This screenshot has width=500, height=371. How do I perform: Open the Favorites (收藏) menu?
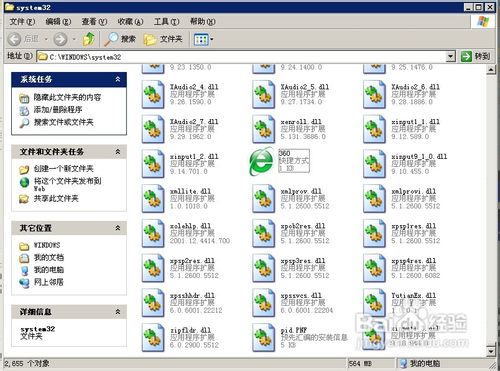[130, 22]
